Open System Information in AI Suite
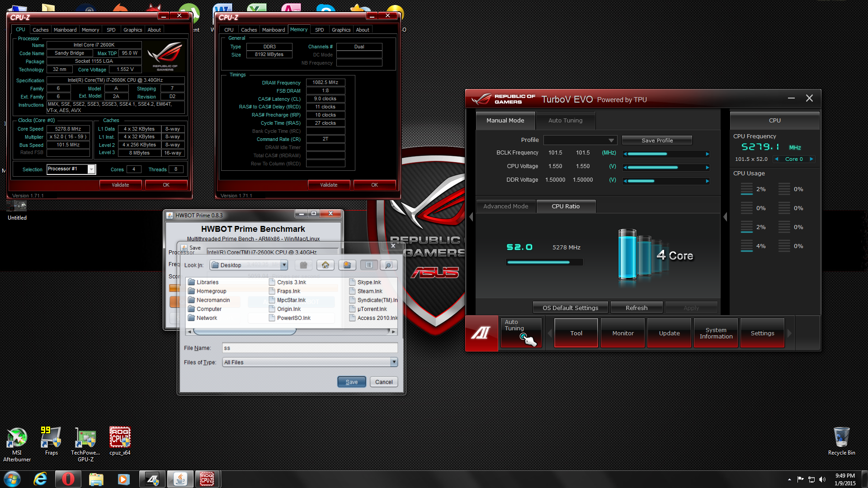 coord(716,333)
